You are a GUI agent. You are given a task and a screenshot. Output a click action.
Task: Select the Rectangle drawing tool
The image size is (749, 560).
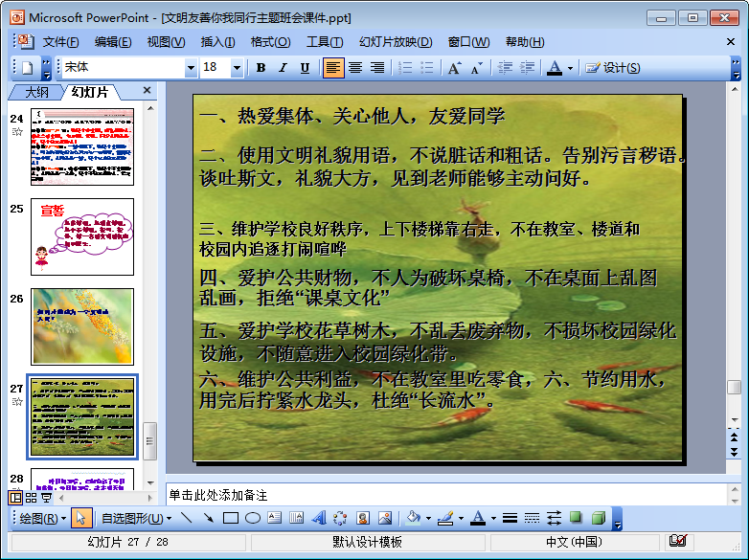tap(230, 518)
